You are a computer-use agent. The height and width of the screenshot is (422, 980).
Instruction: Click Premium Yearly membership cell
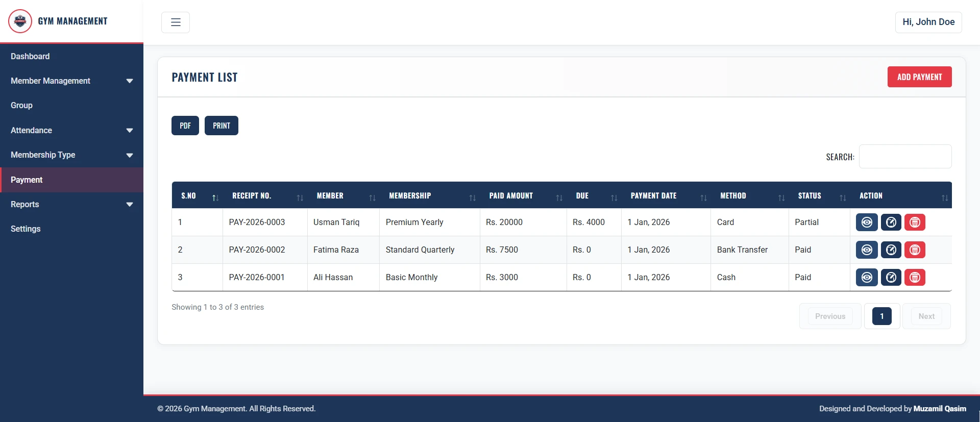click(x=430, y=222)
